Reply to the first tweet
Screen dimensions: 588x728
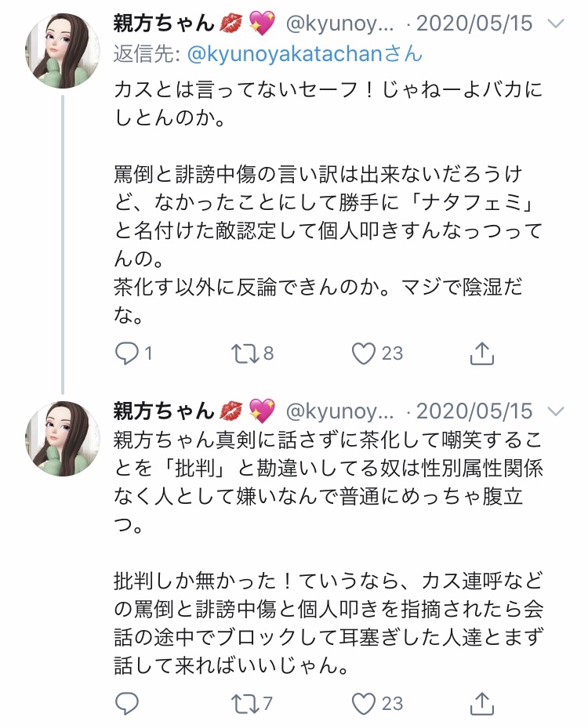click(127, 354)
